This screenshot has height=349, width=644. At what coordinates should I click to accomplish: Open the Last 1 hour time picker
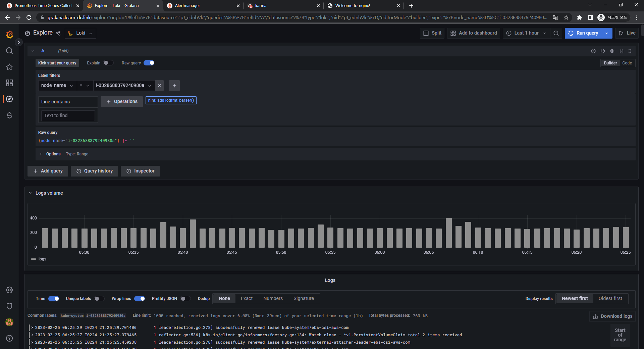tap(526, 33)
